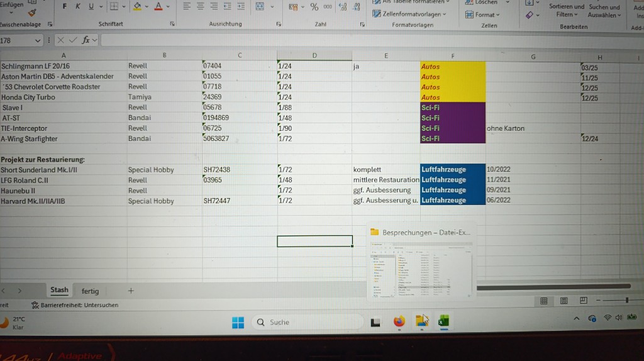Open the Format dropdown in Zellen group
The width and height of the screenshot is (644, 361).
point(482,15)
